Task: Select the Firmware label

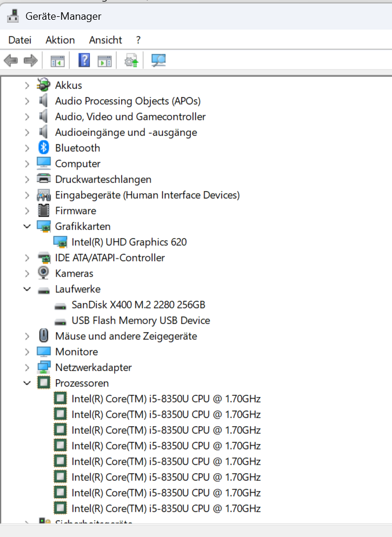Action: tap(75, 211)
